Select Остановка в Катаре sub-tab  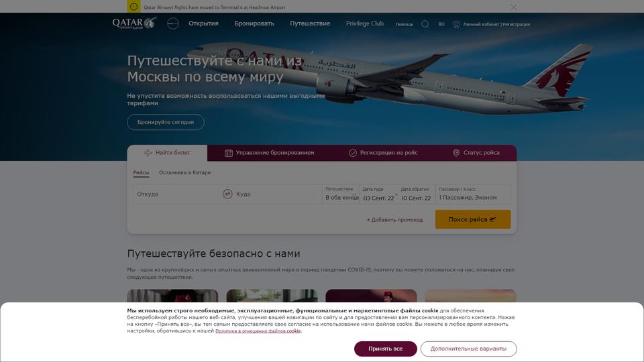[x=185, y=173]
